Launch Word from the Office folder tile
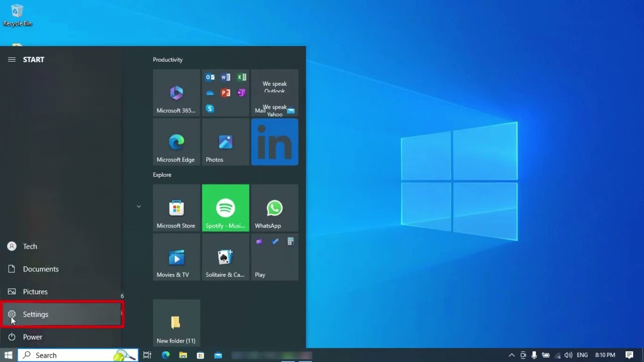This screenshot has height=362, width=644. click(x=226, y=77)
